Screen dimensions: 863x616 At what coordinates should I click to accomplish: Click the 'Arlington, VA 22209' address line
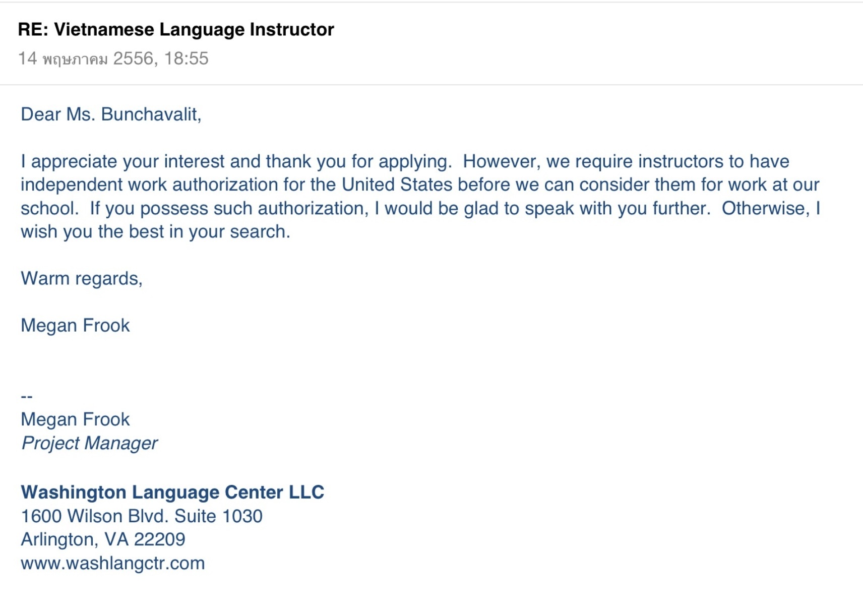tap(103, 539)
